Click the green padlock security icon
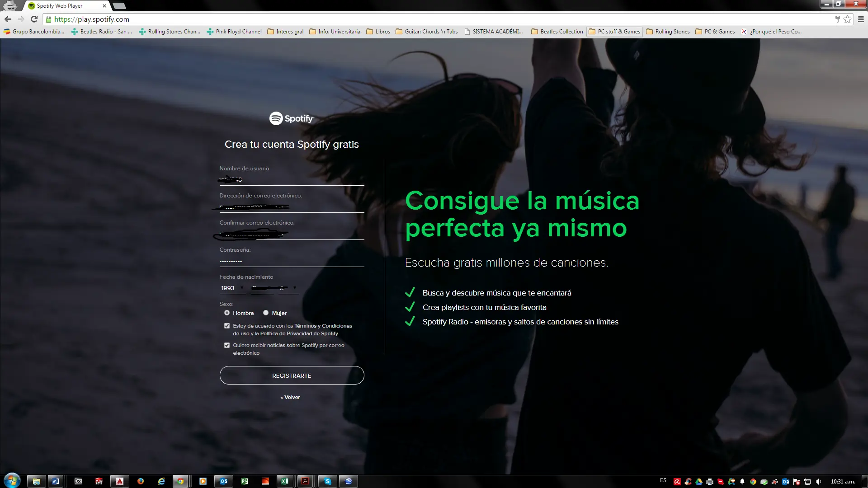 tap(48, 19)
